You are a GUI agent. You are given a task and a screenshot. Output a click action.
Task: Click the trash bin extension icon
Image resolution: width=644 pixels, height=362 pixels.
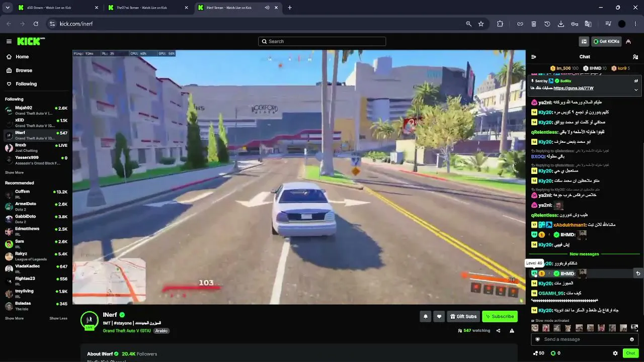[534, 24]
